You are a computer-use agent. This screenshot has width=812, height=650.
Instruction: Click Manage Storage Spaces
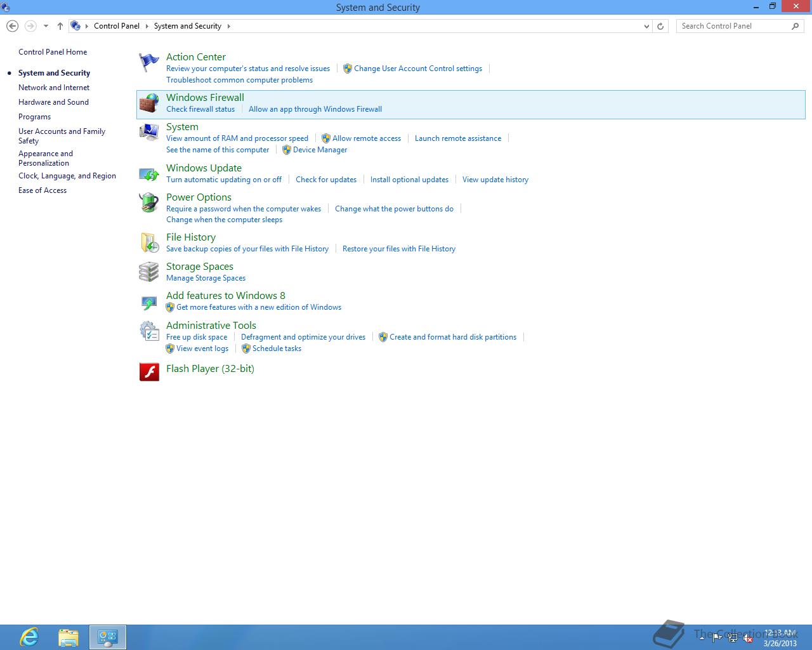pyautogui.click(x=206, y=278)
